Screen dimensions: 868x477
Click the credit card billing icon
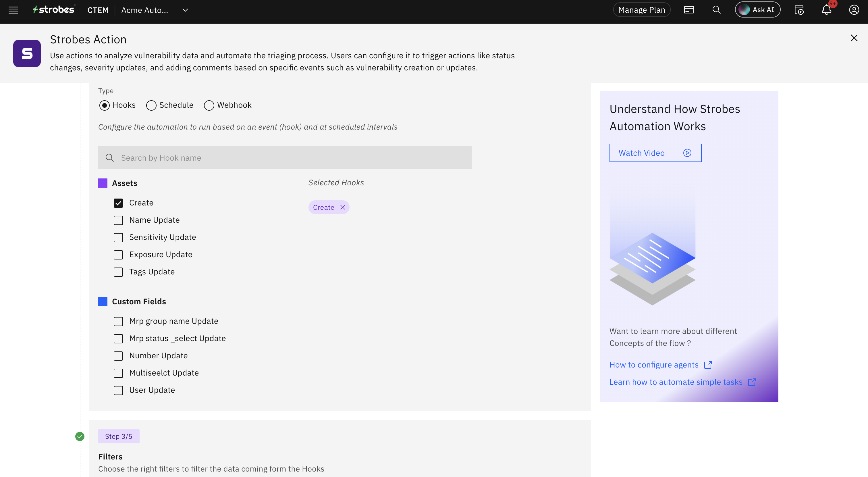[x=689, y=10]
